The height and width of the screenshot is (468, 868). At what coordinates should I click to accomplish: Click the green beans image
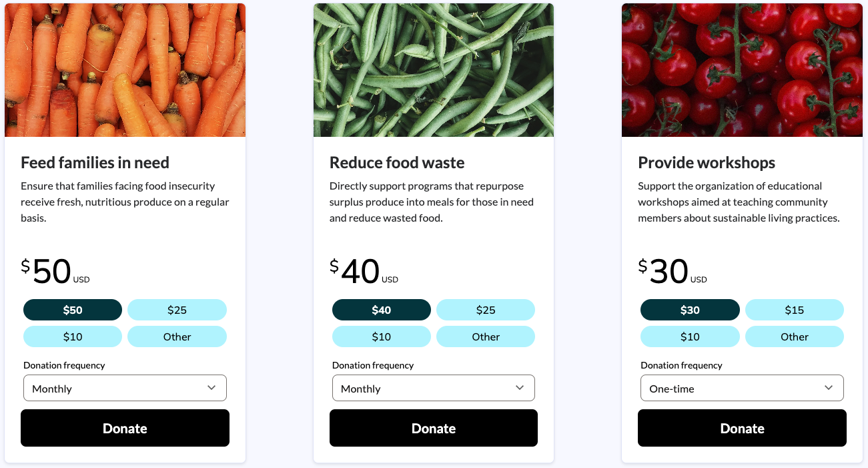[434, 70]
